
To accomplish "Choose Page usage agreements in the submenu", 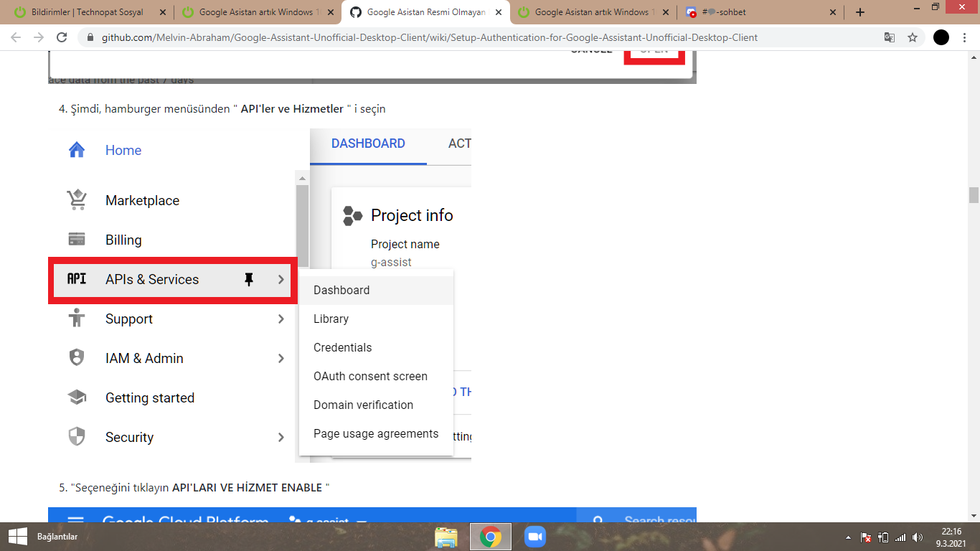I will (376, 433).
